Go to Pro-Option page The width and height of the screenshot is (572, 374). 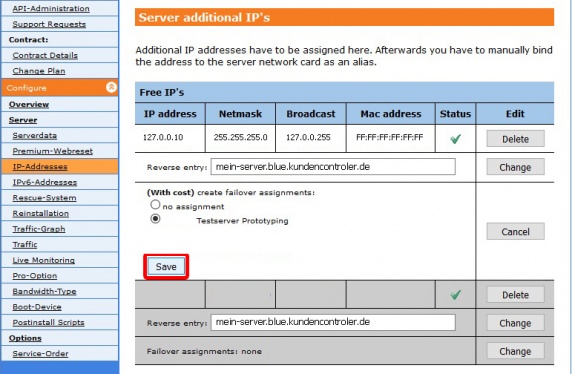pos(35,275)
